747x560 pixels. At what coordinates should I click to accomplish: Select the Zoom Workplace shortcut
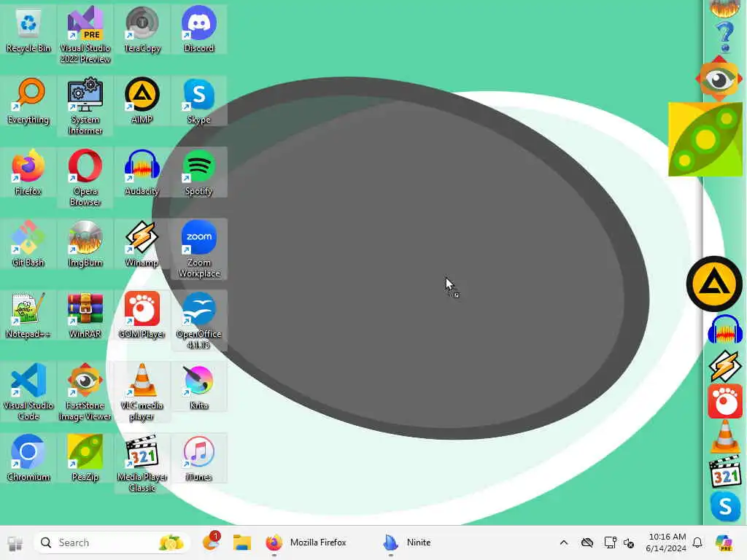[x=198, y=249]
